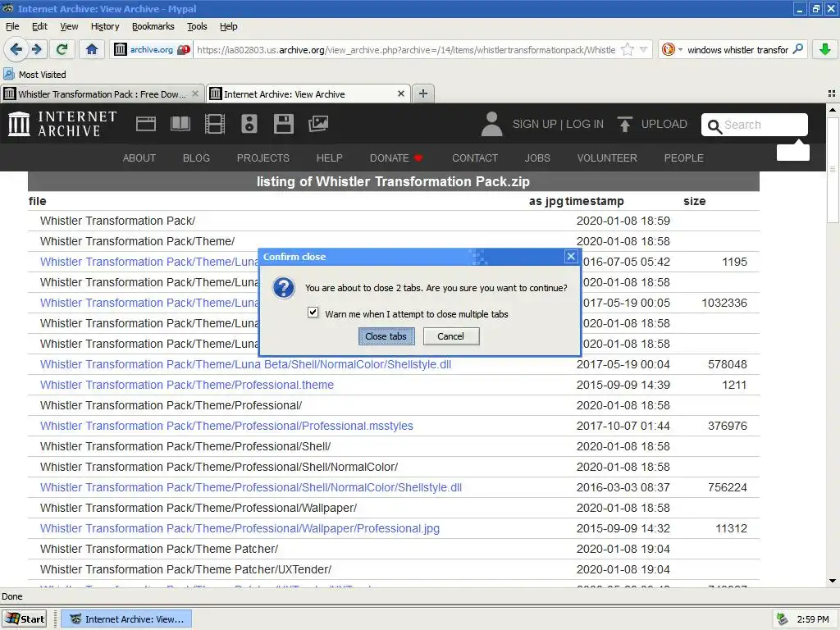This screenshot has height=630, width=840.
Task: Select the size value 376976
Action: pyautogui.click(x=727, y=426)
